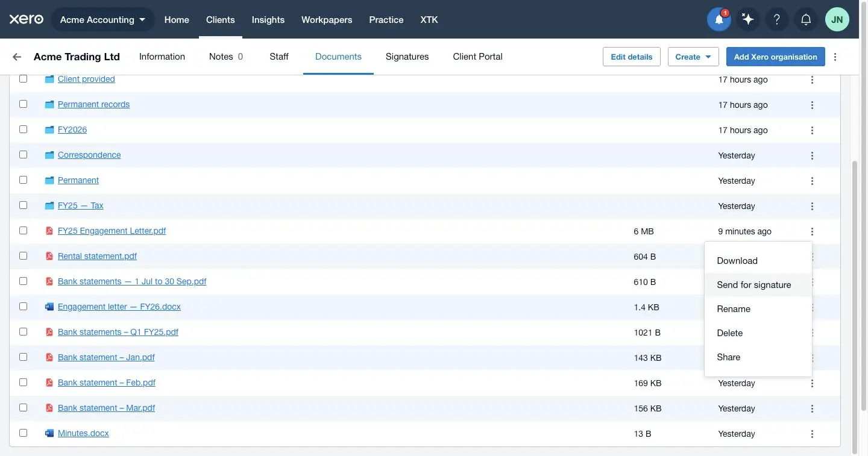Image resolution: width=868 pixels, height=456 pixels.
Task: Click the 6 MB file size cell
Action: 644,231
